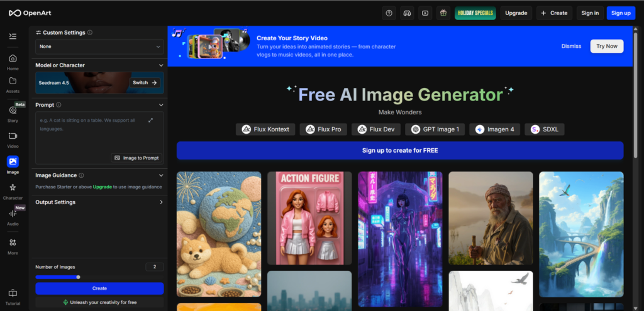This screenshot has height=311, width=644.
Task: Select the GPT Image 1 model tab
Action: point(435,129)
